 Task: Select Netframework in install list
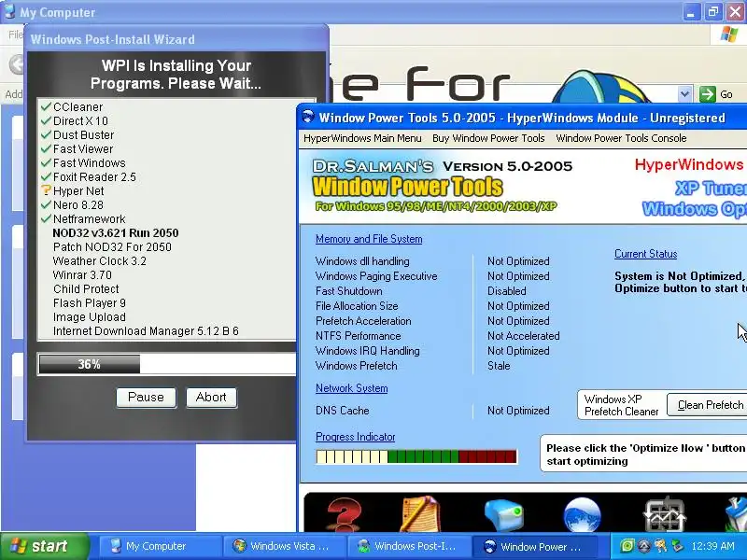click(89, 218)
